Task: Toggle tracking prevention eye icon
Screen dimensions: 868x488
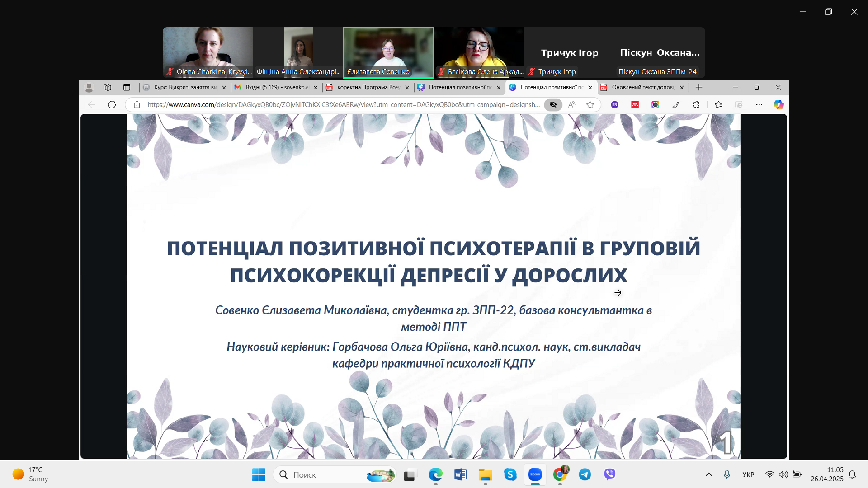Action: 553,105
